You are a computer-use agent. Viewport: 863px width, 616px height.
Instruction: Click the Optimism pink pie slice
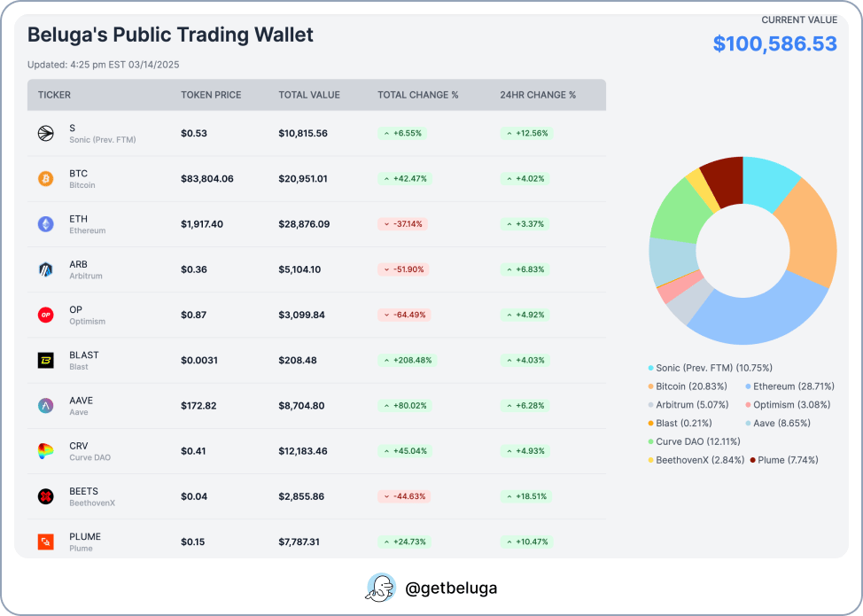680,285
